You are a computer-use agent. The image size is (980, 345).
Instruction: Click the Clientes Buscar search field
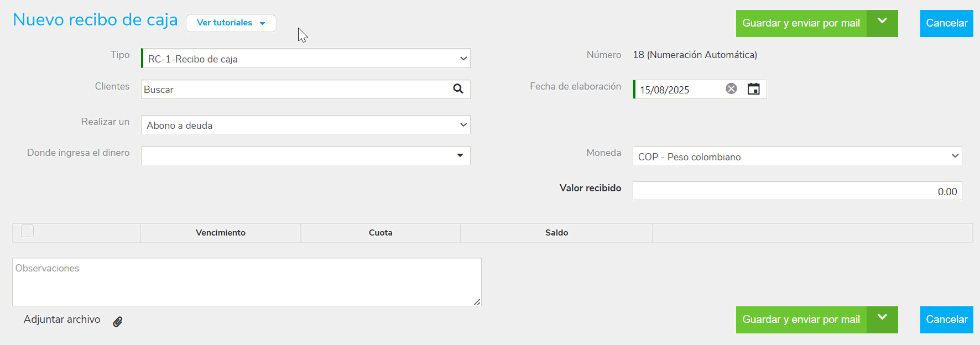(x=296, y=90)
